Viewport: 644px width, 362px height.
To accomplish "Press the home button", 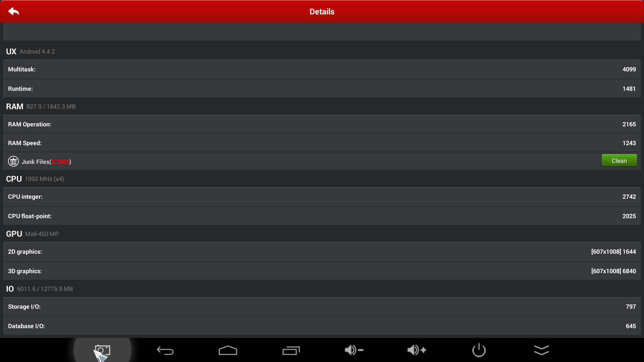I will tap(227, 351).
